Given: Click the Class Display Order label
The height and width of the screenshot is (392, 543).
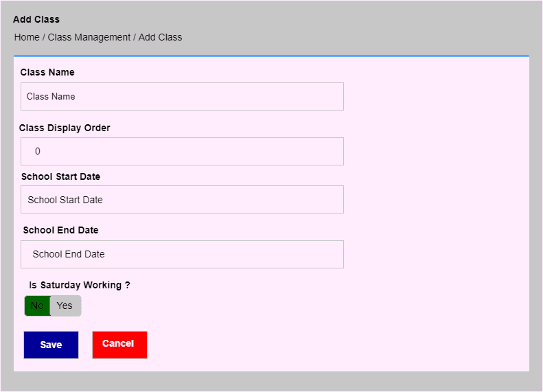Looking at the screenshot, I should point(65,128).
